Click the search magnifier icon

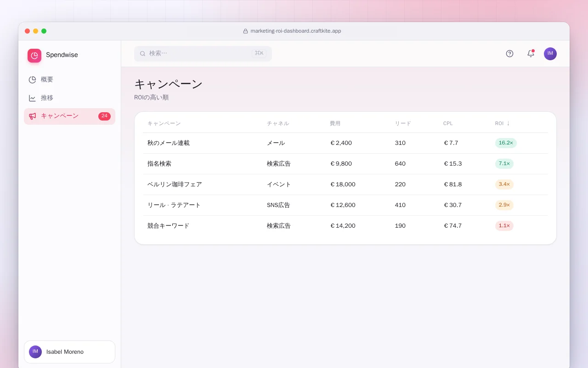(x=142, y=53)
